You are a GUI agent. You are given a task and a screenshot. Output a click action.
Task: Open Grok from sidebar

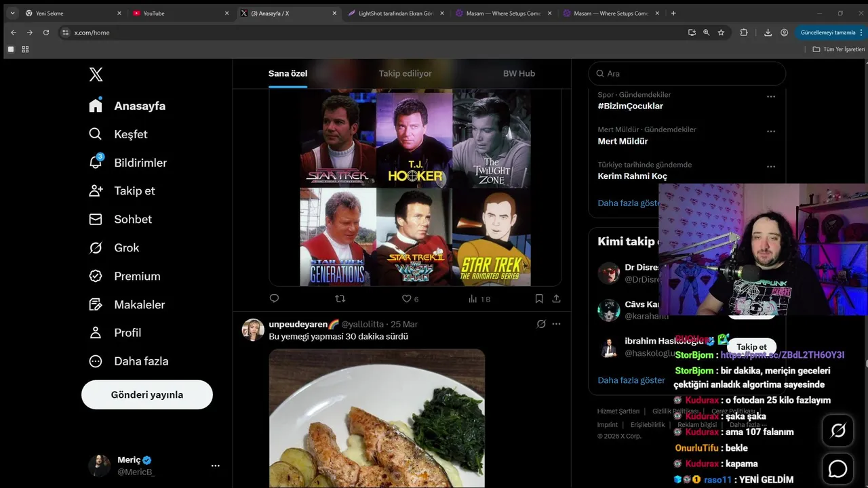tap(114, 247)
